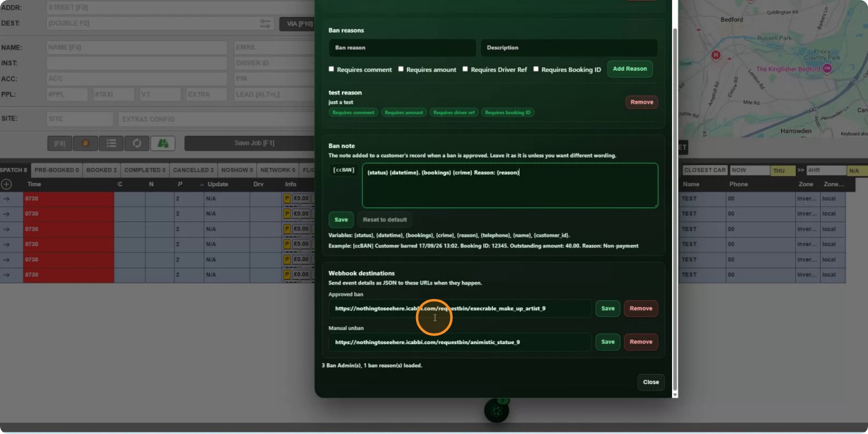
Task: Click Reset to default for ban note
Action: [385, 220]
